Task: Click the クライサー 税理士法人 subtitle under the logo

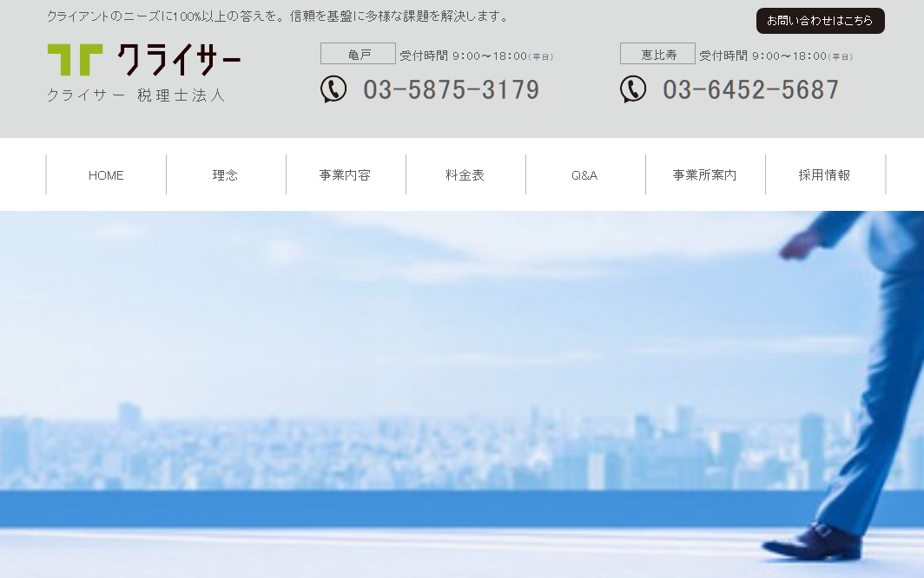Action: [136, 95]
